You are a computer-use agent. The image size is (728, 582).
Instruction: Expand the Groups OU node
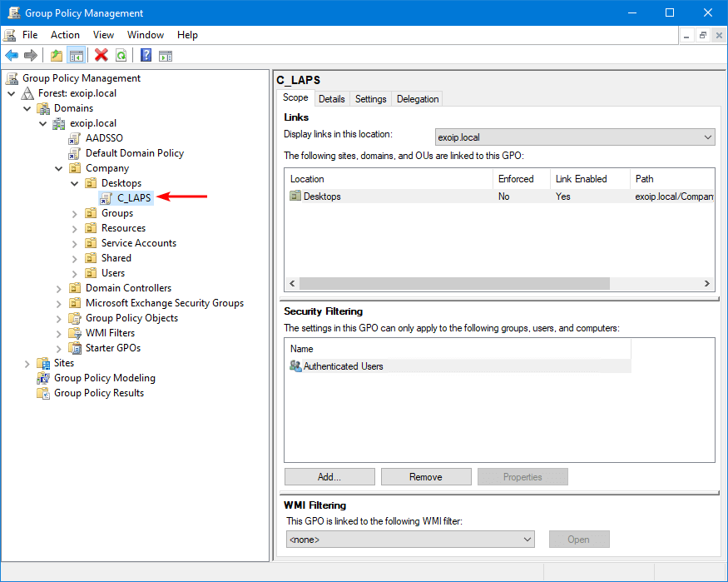click(75, 214)
